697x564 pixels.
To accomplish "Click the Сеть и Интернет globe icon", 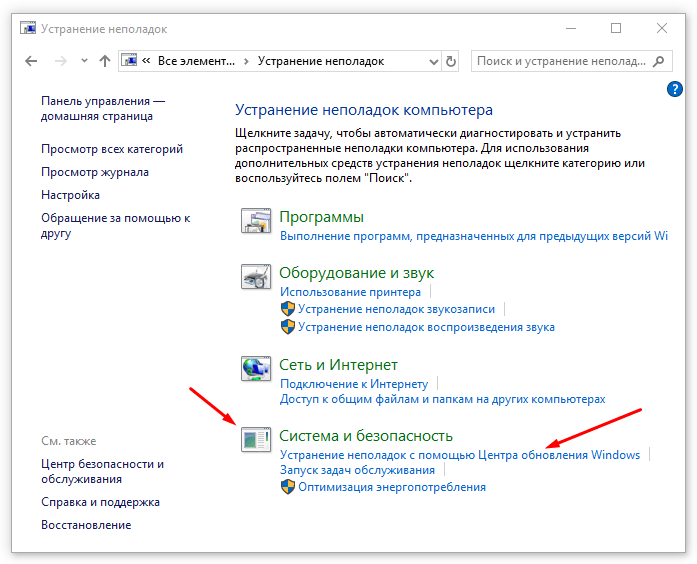I will click(x=256, y=369).
